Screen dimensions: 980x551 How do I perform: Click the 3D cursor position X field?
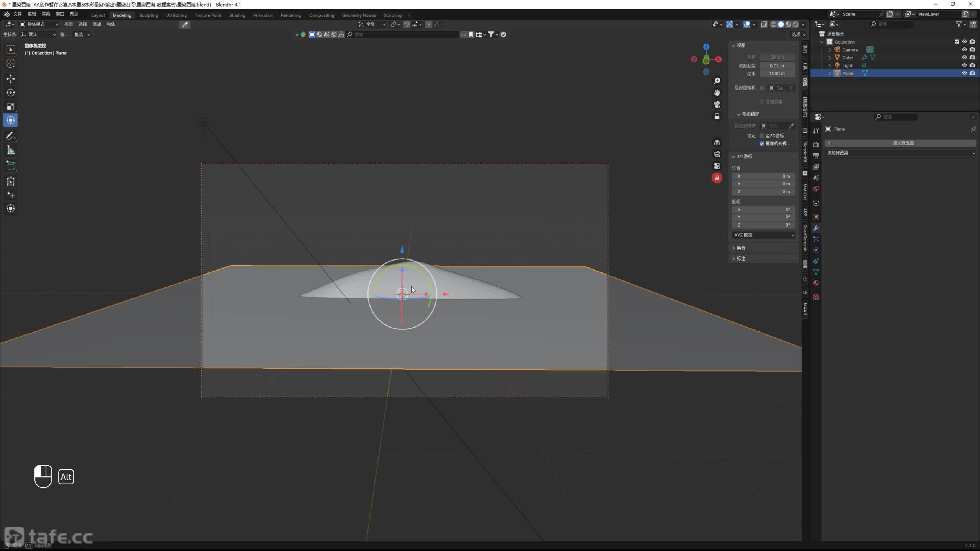pos(764,176)
